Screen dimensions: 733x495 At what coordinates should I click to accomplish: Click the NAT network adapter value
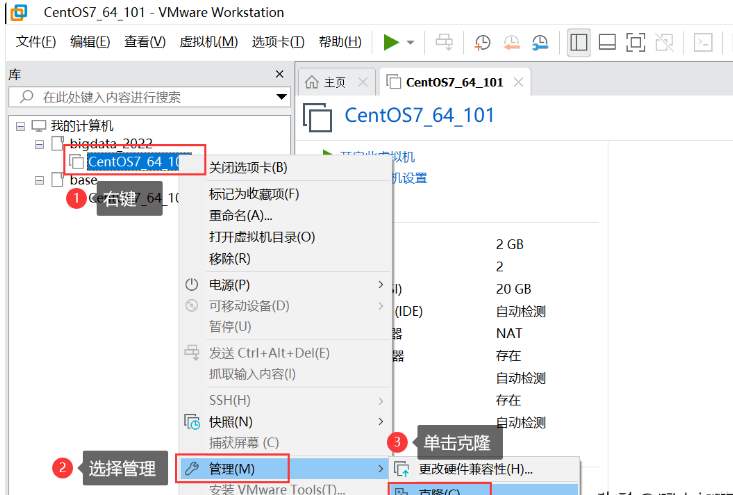509,333
